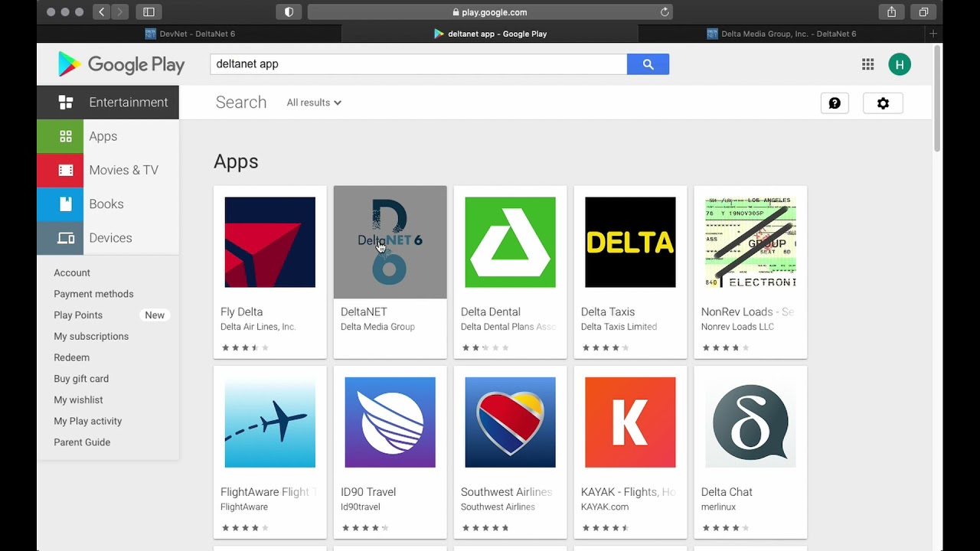Click the Id90travel developer text
This screenshot has height=551, width=980.
[x=361, y=507]
